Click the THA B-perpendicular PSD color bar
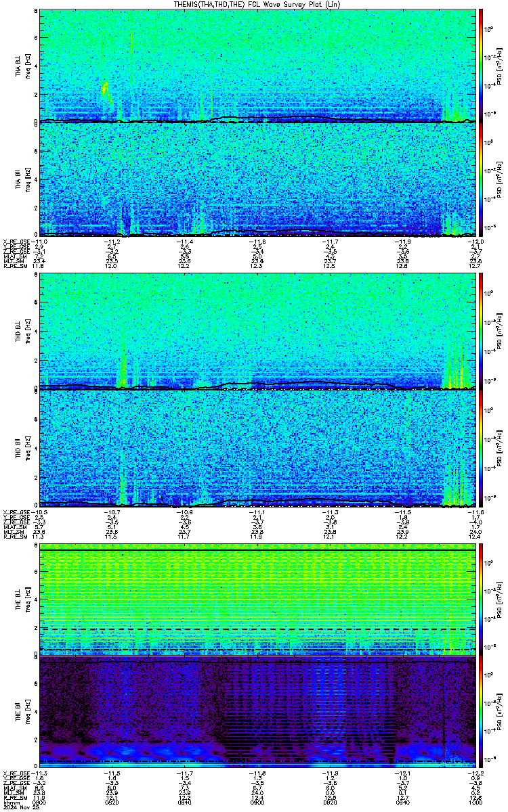Image resolution: width=508 pixels, height=812 pixels. [x=481, y=65]
